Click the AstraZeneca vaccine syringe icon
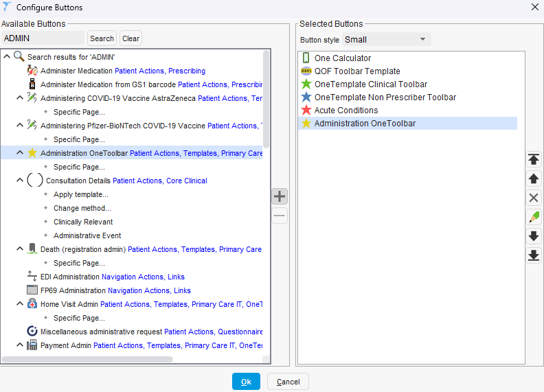 point(32,97)
